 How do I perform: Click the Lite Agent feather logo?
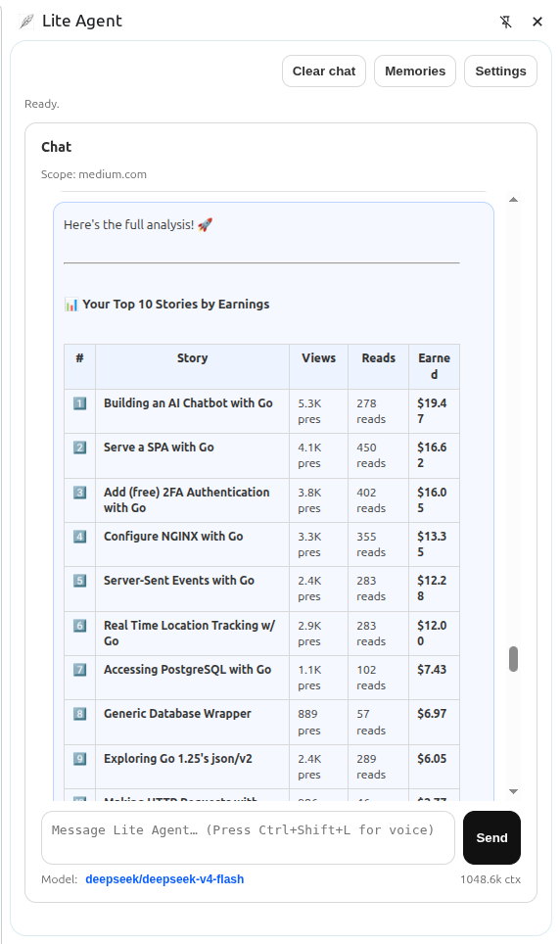click(x=25, y=22)
